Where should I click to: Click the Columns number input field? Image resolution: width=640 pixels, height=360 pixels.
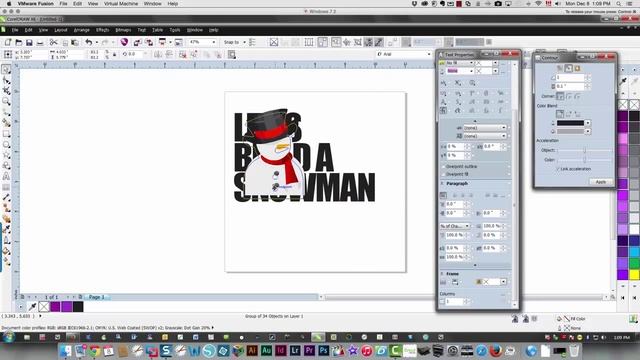[x=454, y=302]
